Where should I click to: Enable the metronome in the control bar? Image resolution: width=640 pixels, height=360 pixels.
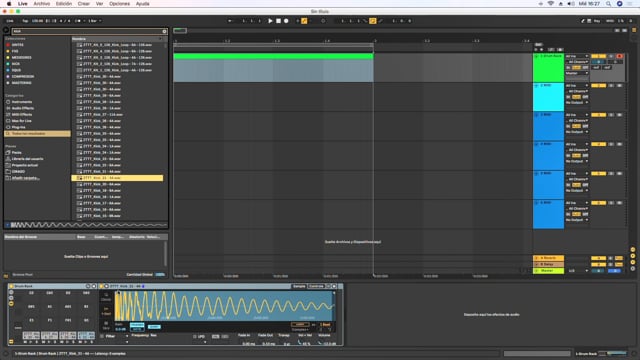pos(78,21)
